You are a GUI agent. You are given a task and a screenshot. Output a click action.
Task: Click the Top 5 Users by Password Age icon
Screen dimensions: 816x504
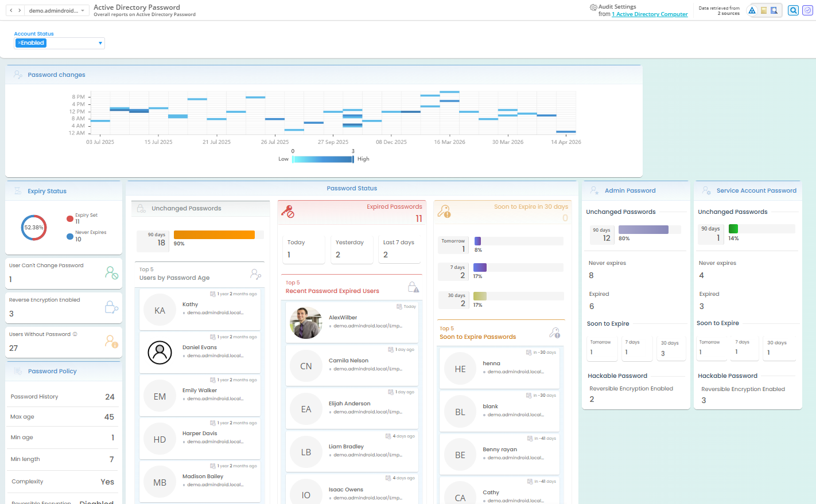(256, 274)
